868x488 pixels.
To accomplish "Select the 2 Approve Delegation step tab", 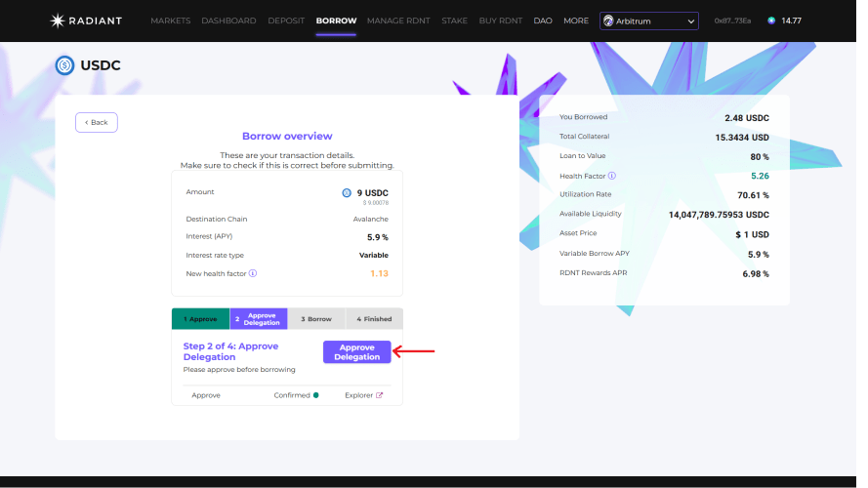I will tap(259, 319).
